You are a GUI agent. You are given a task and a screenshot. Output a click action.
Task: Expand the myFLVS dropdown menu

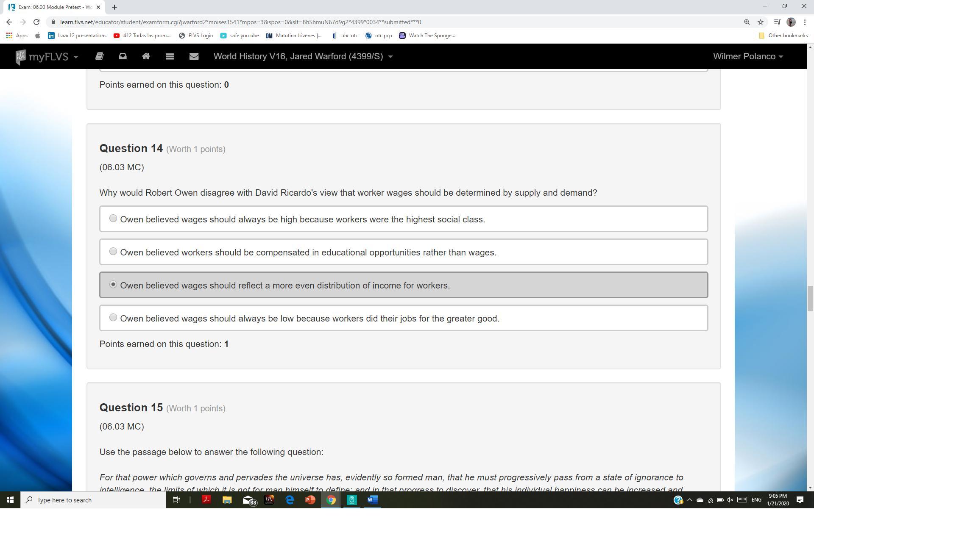47,56
